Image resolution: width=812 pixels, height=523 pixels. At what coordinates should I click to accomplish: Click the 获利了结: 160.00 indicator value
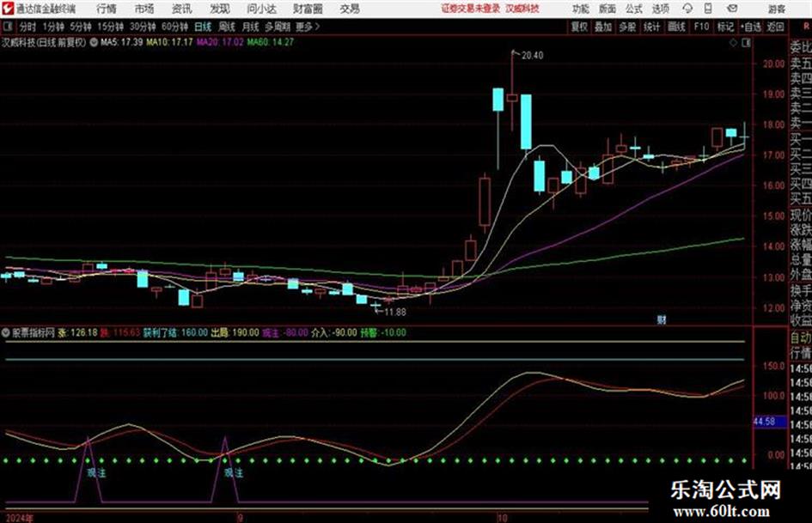click(x=175, y=332)
